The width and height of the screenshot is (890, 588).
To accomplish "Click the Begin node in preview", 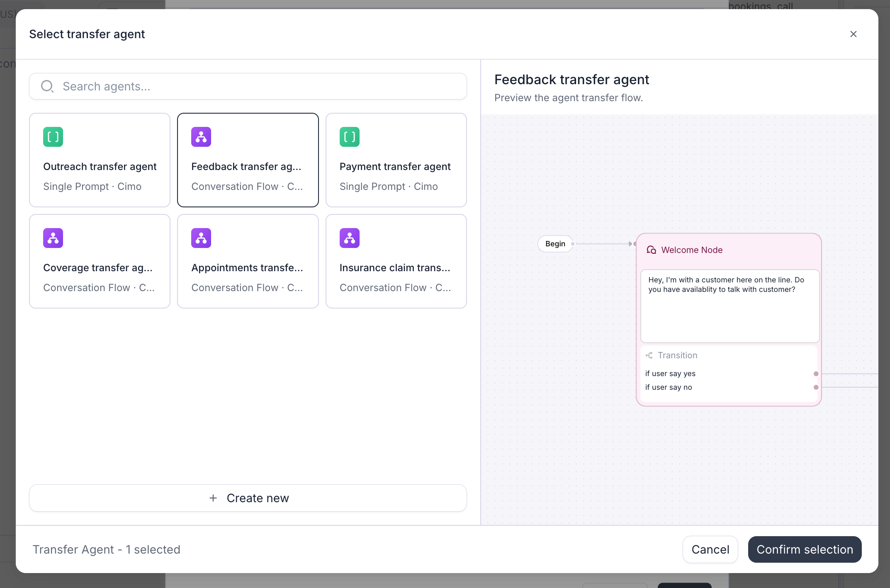I will [x=555, y=244].
